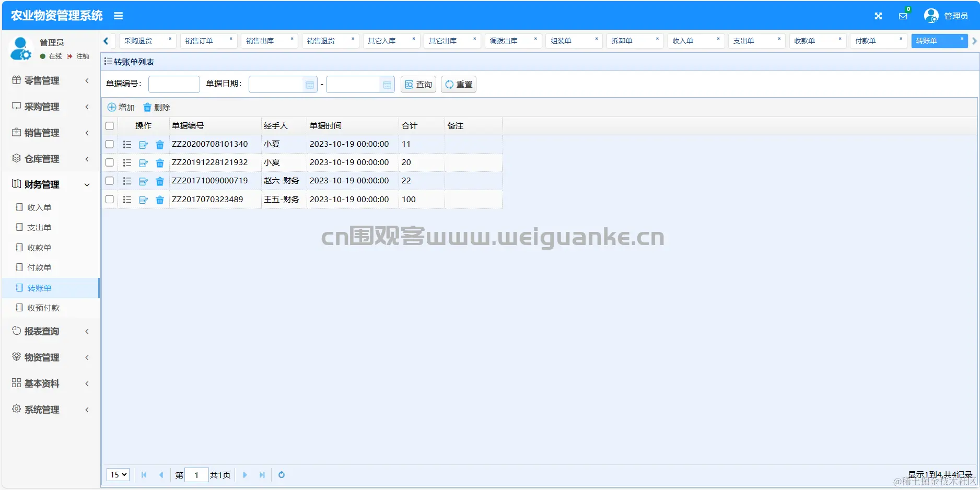Expand 系统管理 menu
The image size is (980, 490).
point(50,410)
